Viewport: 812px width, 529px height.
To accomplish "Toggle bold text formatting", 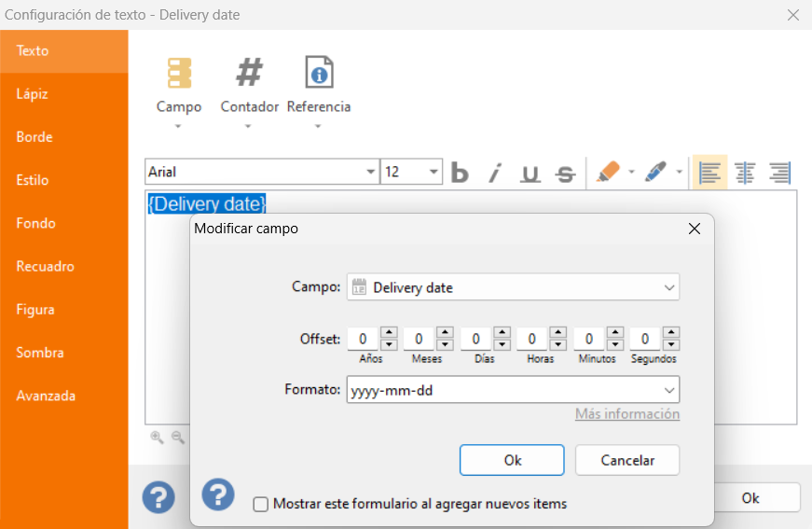I will 460,173.
